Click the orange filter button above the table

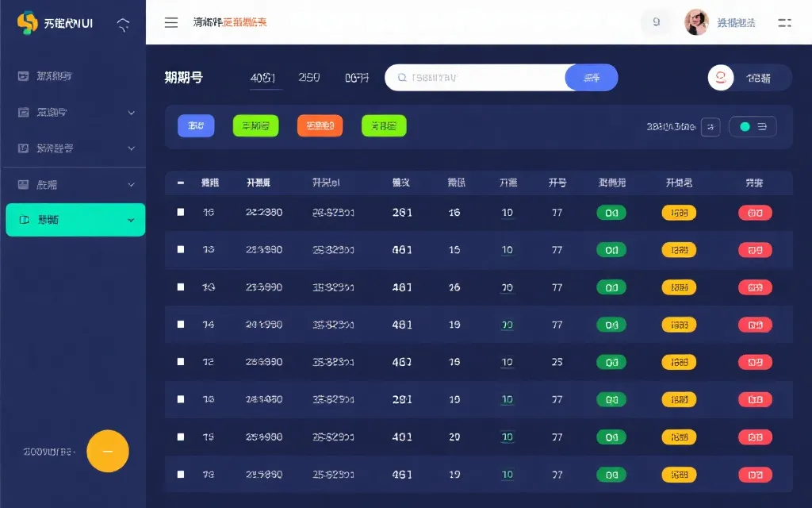[320, 125]
